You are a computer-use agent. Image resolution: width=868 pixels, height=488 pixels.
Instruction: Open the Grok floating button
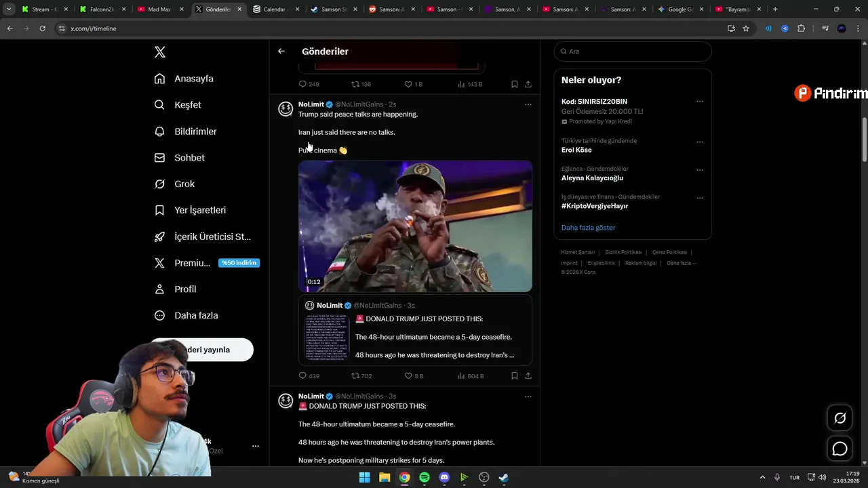tap(840, 418)
